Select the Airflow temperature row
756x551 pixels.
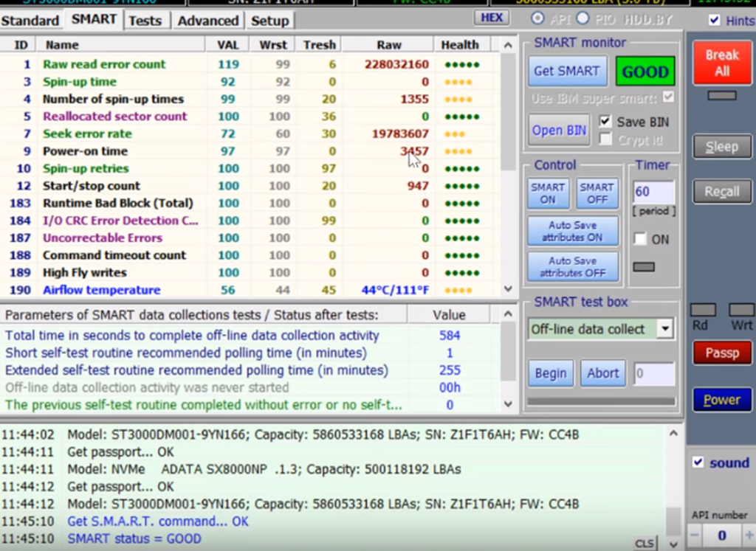tap(250, 290)
